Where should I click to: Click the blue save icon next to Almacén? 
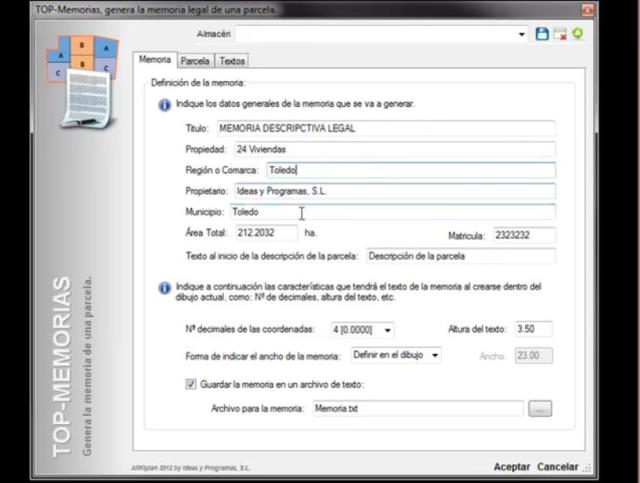click(x=542, y=33)
